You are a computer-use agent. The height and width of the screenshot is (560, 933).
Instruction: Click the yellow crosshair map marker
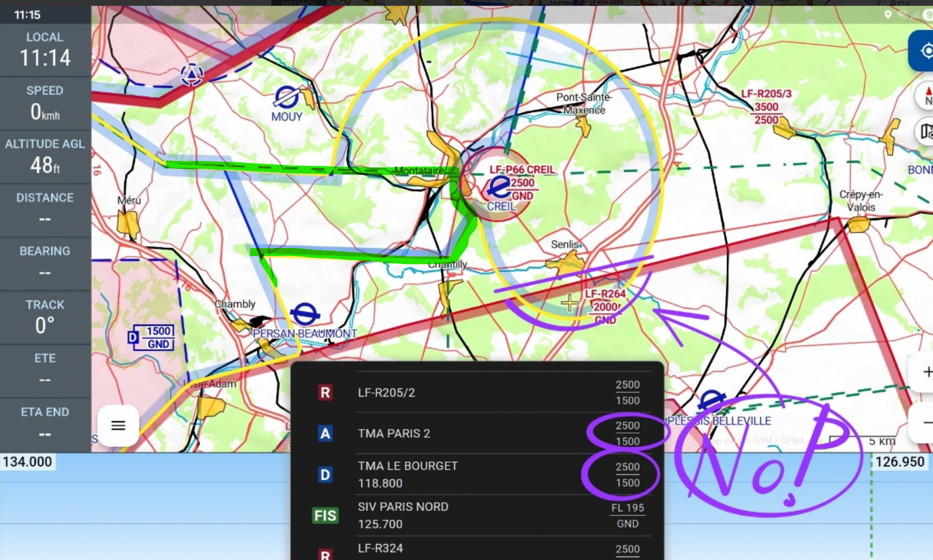click(x=570, y=303)
